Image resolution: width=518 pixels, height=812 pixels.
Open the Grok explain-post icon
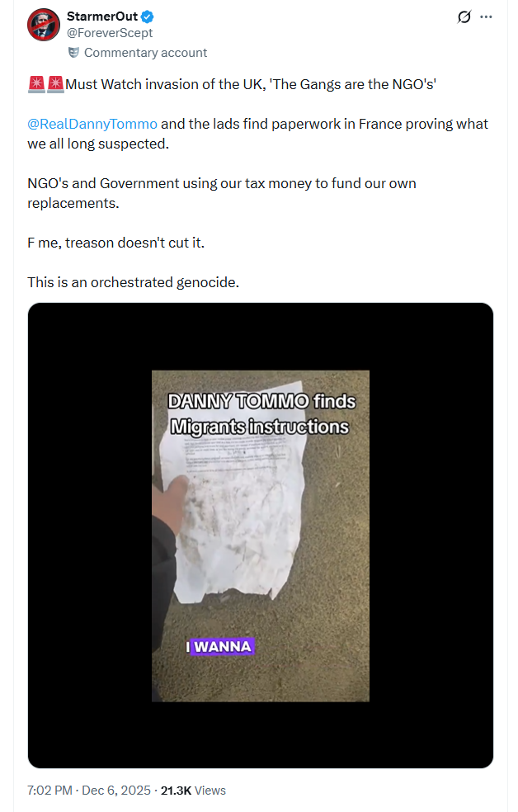pos(464,17)
